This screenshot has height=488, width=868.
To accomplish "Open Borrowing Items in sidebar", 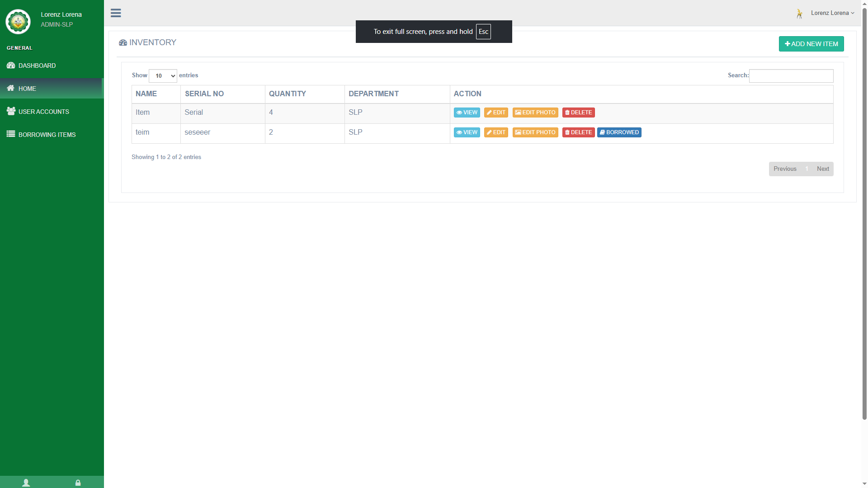I will pos(47,135).
